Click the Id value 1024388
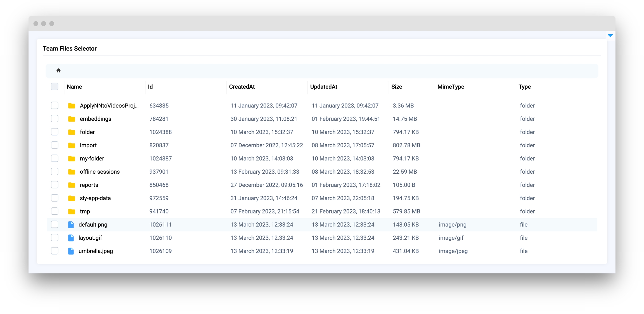 [160, 132]
